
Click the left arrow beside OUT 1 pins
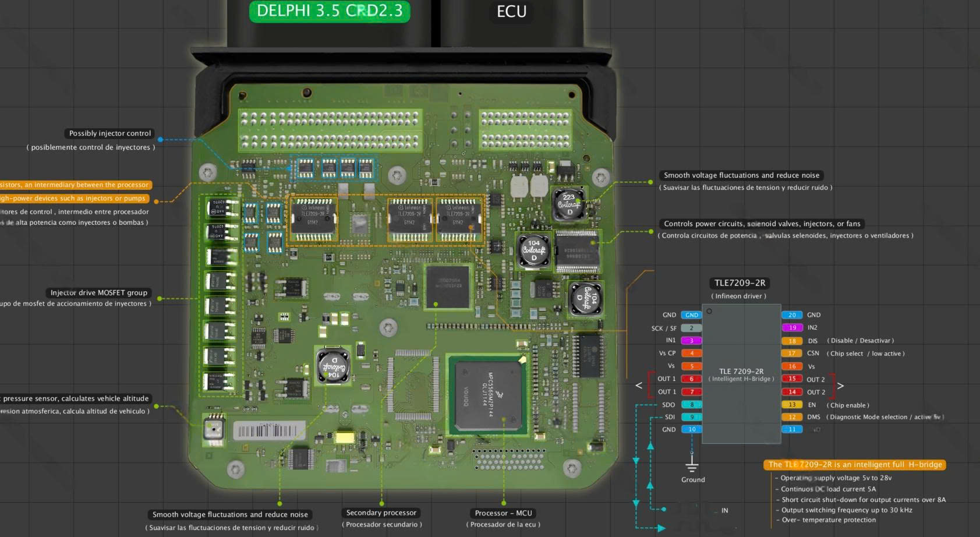click(639, 386)
